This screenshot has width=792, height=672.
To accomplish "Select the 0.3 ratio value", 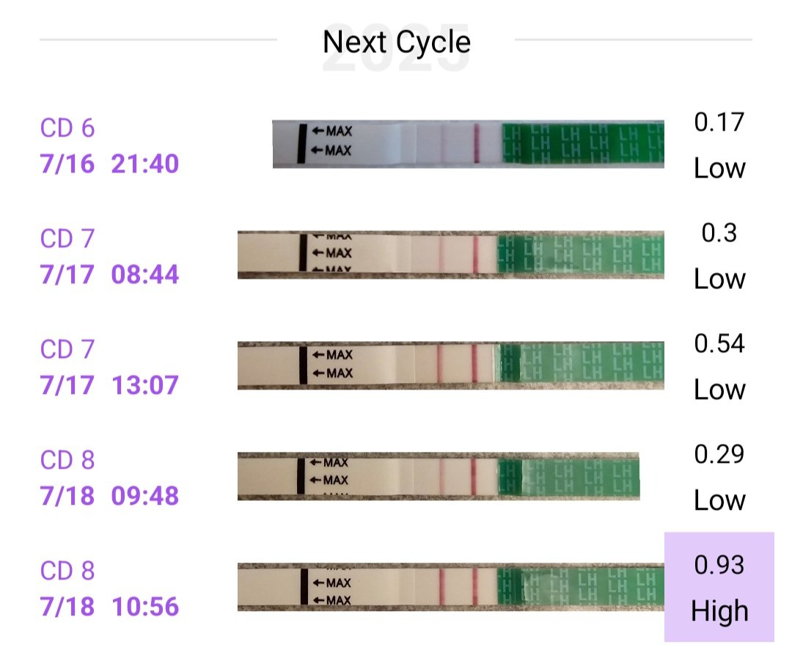I will coord(719,233).
